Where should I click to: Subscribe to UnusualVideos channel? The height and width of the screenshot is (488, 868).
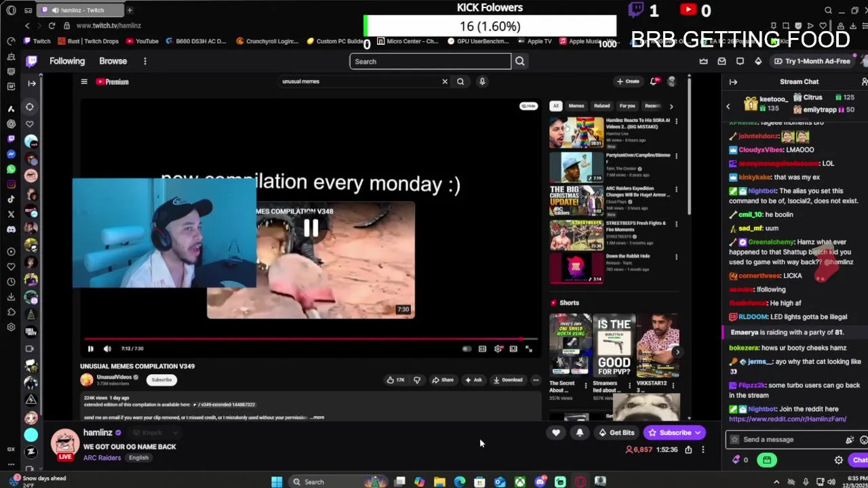161,380
